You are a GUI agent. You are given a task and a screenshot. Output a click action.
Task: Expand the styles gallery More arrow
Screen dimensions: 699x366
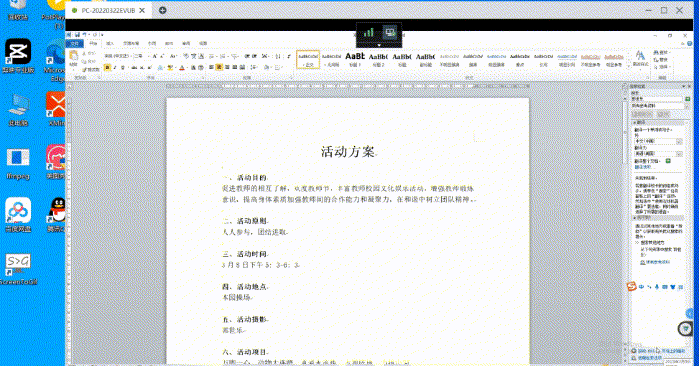click(628, 66)
